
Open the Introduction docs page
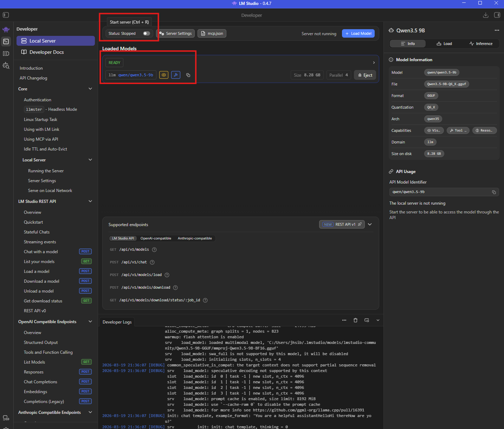[x=31, y=68]
